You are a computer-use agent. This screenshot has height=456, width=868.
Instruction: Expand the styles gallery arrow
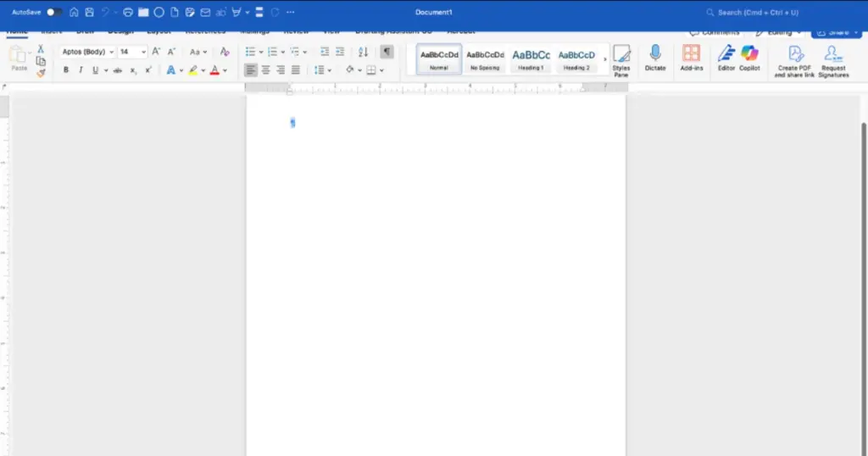pos(604,59)
